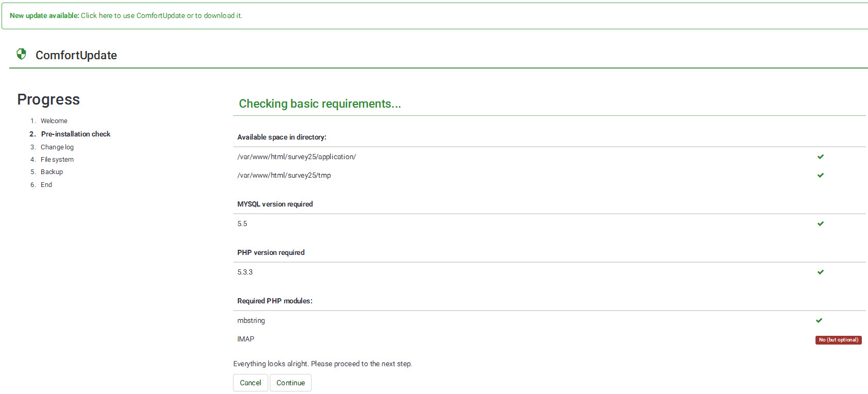Select the Welcome progress step
This screenshot has width=868, height=394.
(54, 121)
